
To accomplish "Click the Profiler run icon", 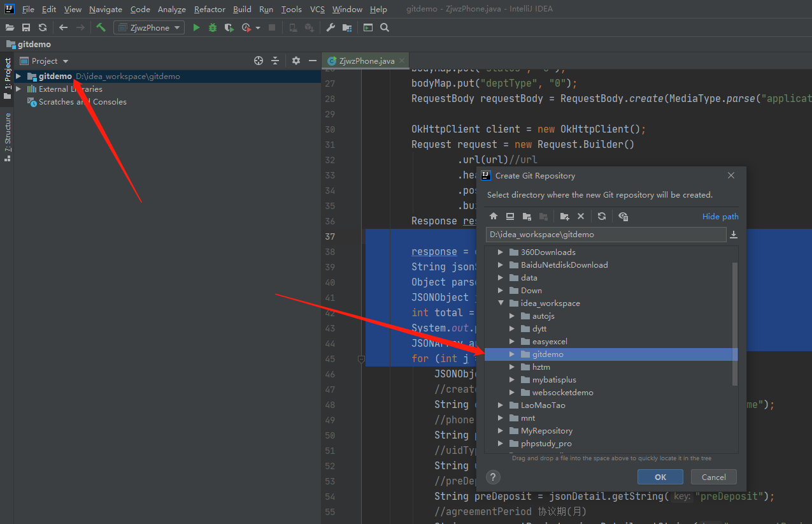I will tap(246, 27).
